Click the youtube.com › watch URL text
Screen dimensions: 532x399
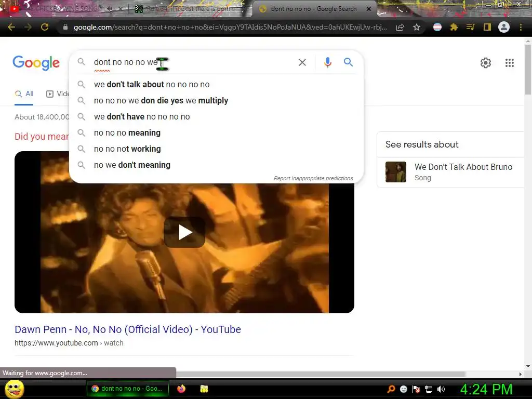(x=69, y=343)
